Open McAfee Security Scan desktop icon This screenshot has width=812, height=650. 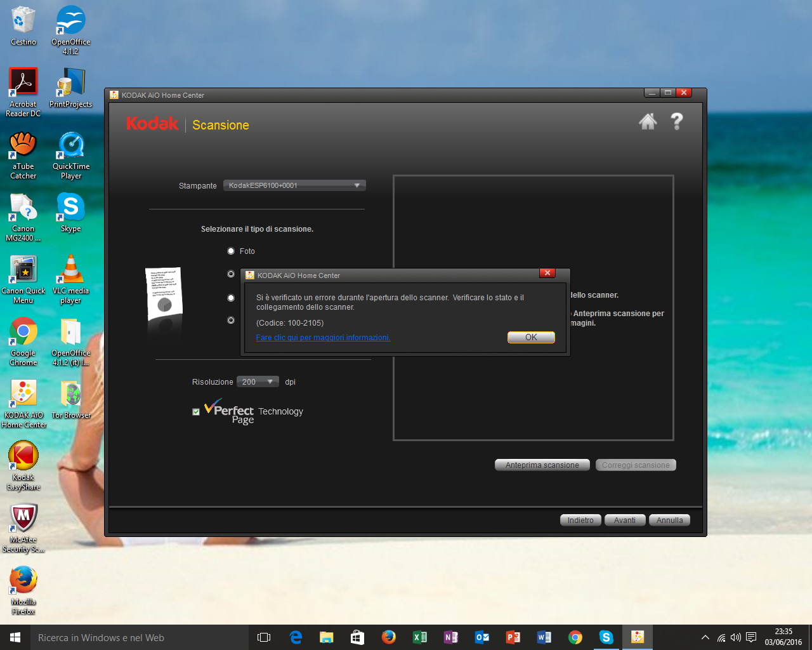(23, 527)
